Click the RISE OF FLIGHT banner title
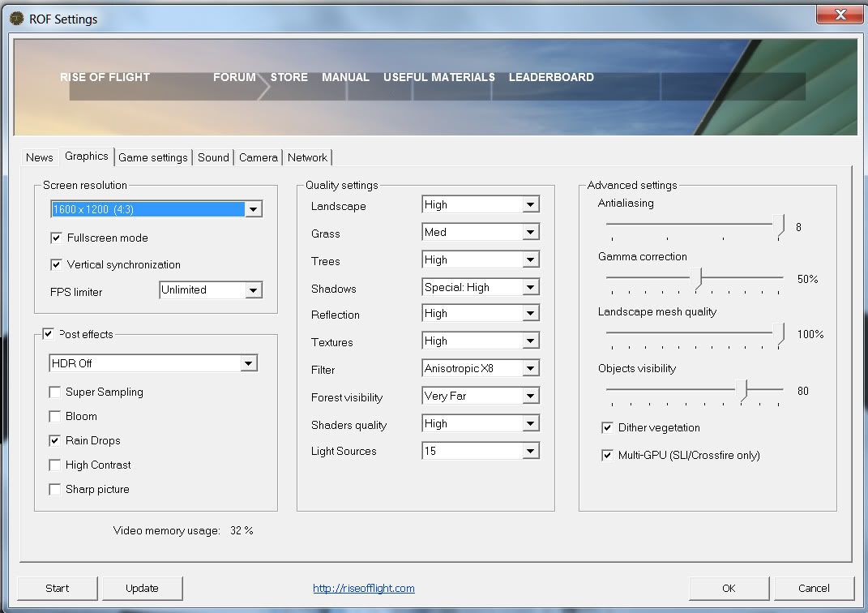868x613 pixels. (x=105, y=77)
